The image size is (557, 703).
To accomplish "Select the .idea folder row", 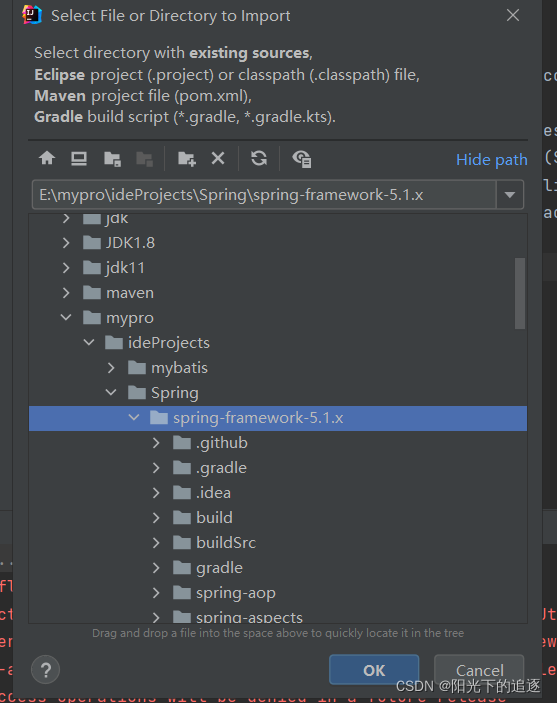I will point(278,493).
